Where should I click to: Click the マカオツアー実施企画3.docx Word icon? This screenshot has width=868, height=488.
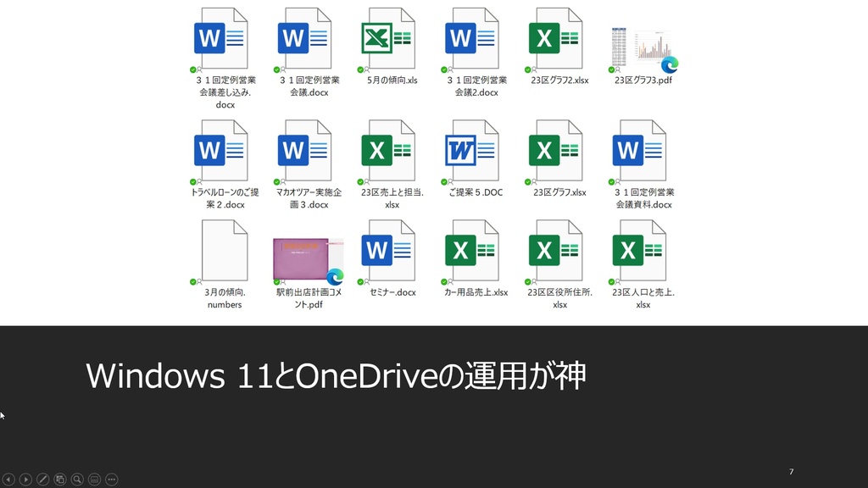[304, 151]
